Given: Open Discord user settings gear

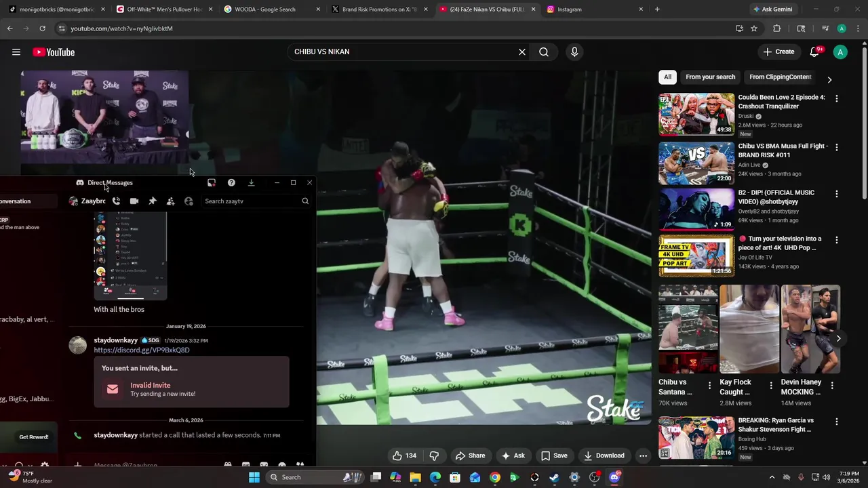Looking at the screenshot, I should point(44,466).
